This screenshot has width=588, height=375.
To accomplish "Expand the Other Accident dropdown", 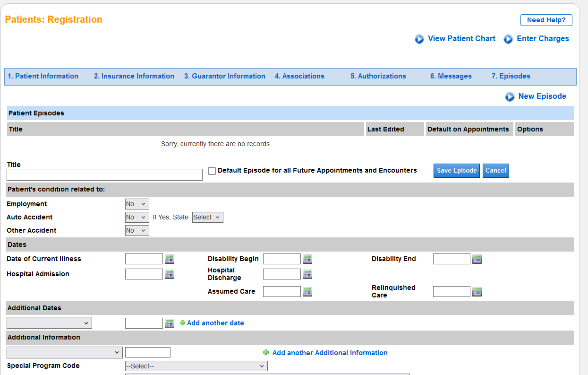I will click(137, 231).
